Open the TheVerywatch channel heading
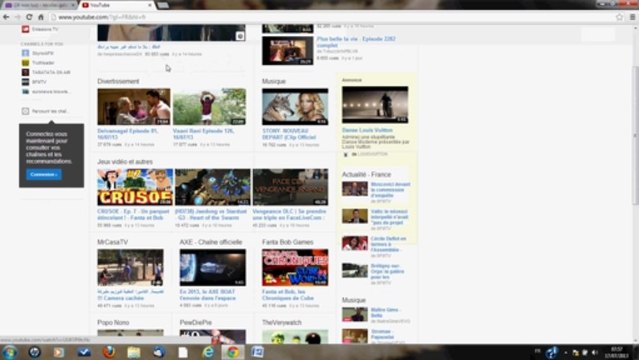The height and width of the screenshot is (360, 639). 282,322
